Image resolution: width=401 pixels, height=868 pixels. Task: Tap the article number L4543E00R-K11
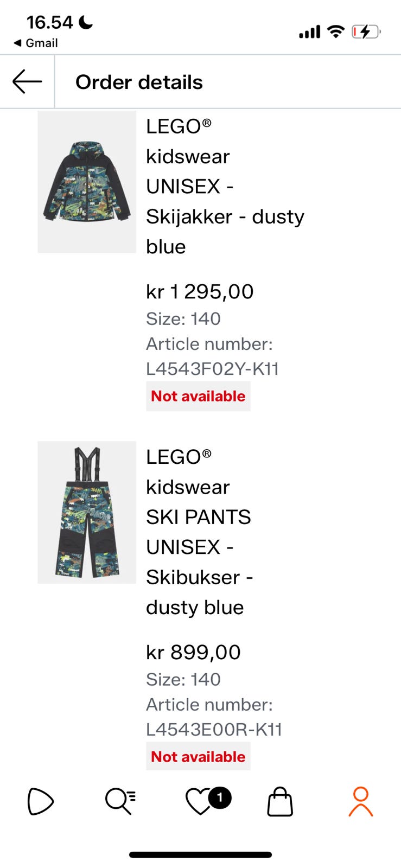[x=214, y=729]
